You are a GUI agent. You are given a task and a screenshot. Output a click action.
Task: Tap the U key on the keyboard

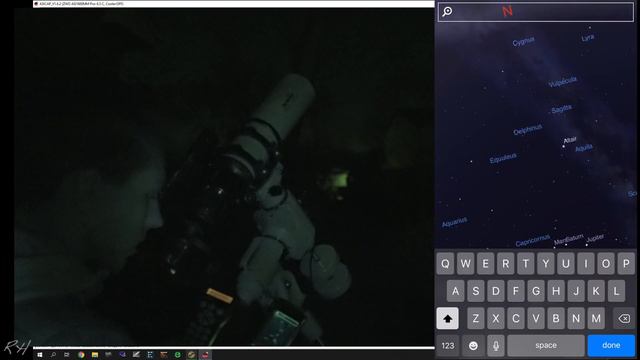(566, 264)
